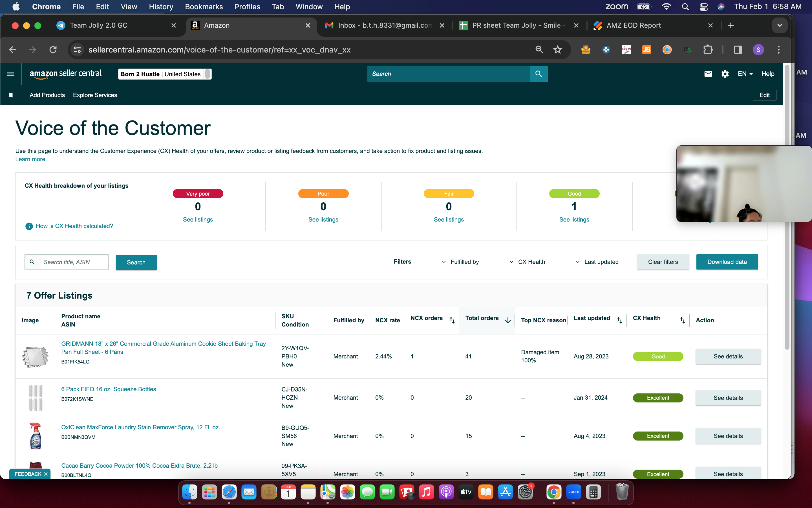Go back in Chrome
Viewport: 812px width, 508px height.
click(12, 50)
